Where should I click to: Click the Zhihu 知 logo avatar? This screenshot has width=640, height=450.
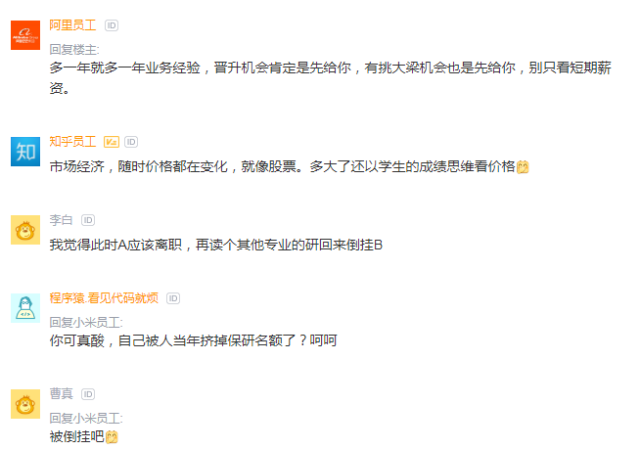tap(25, 151)
